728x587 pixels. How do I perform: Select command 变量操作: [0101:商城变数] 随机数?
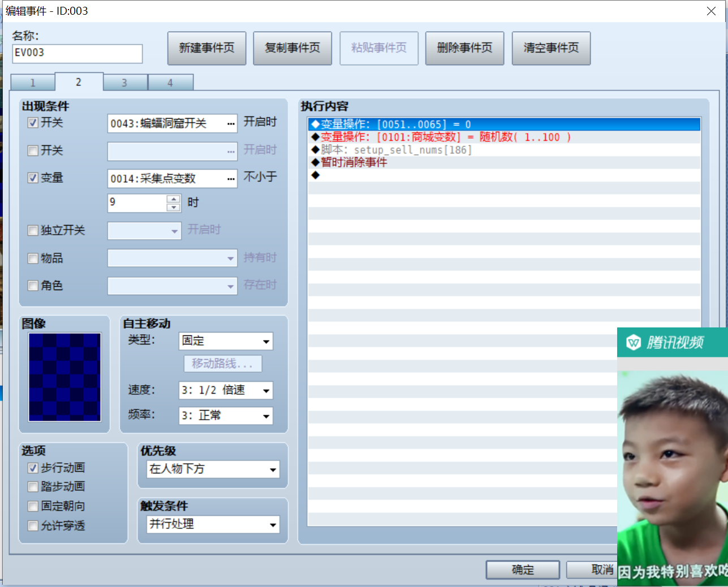tap(505, 137)
